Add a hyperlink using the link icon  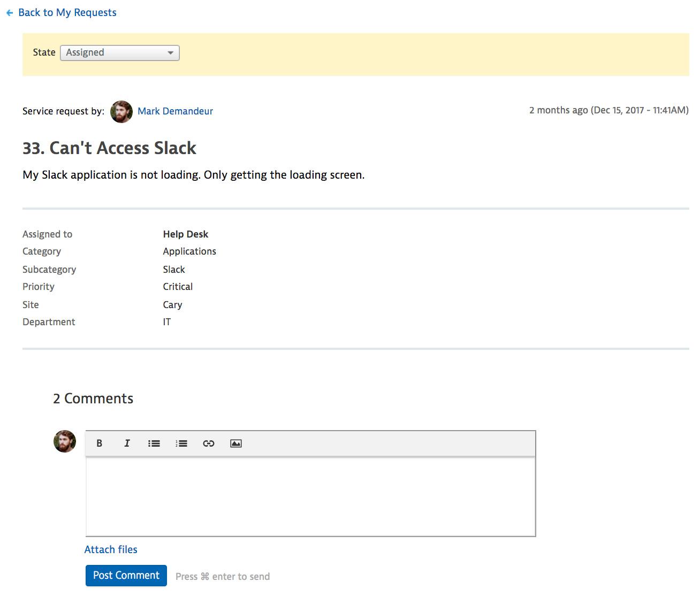click(209, 443)
